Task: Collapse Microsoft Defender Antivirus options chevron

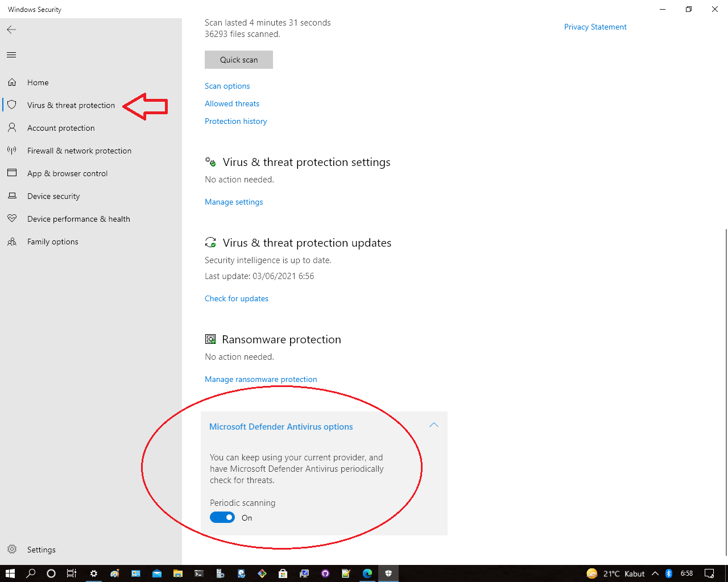Action: [434, 425]
